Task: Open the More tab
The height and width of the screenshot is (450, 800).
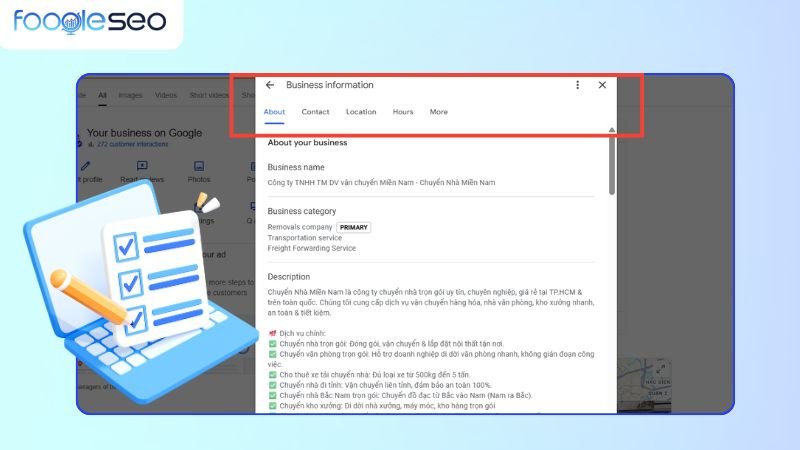Action: point(438,112)
